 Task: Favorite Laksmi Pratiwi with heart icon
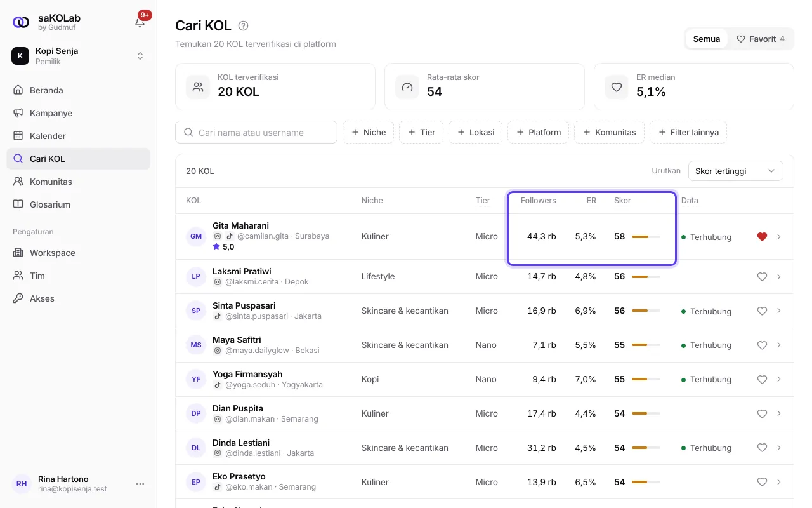(x=763, y=277)
